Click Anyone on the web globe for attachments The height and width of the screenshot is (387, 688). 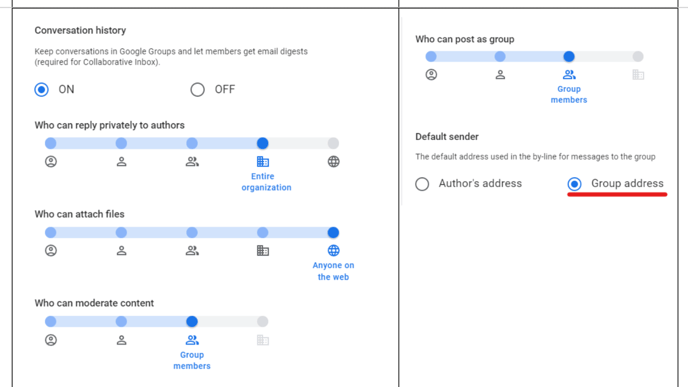(333, 251)
